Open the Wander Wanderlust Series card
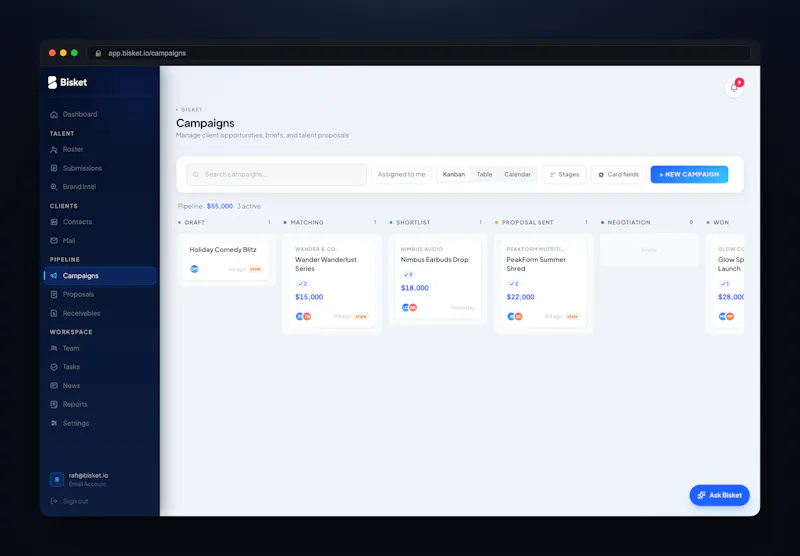Screen dimensions: 800x556 click(332, 283)
